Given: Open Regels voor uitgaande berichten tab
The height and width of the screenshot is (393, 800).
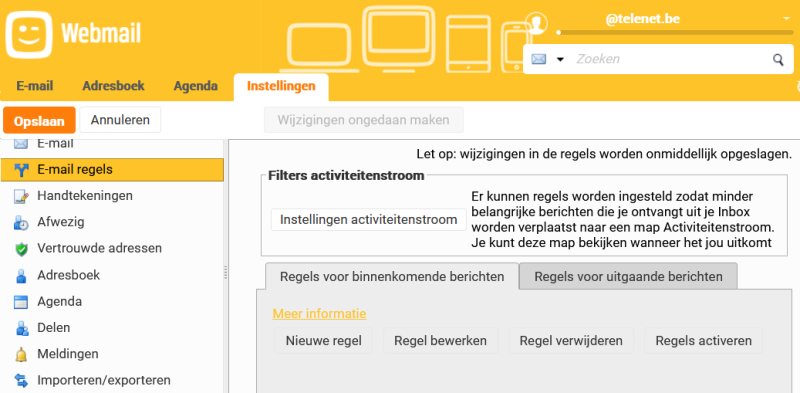Looking at the screenshot, I should click(628, 277).
